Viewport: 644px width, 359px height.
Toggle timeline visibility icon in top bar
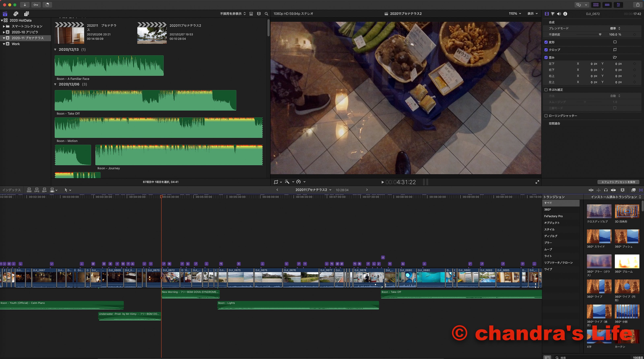pyautogui.click(x=607, y=5)
